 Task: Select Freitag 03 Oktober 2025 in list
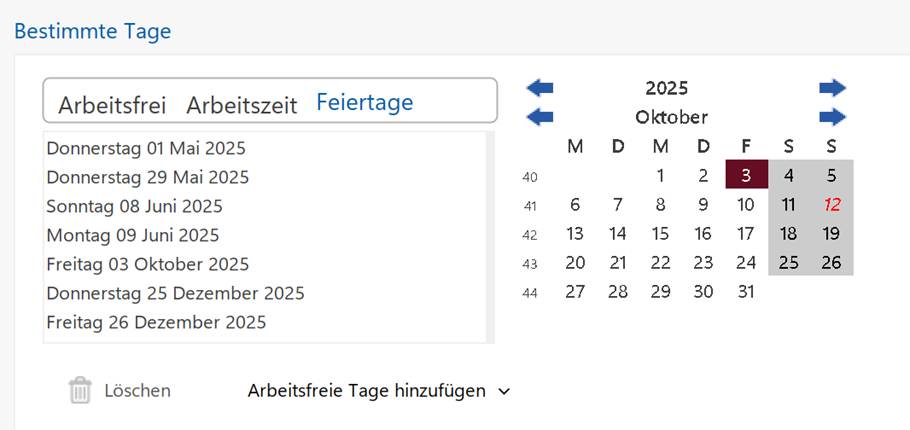tap(148, 265)
